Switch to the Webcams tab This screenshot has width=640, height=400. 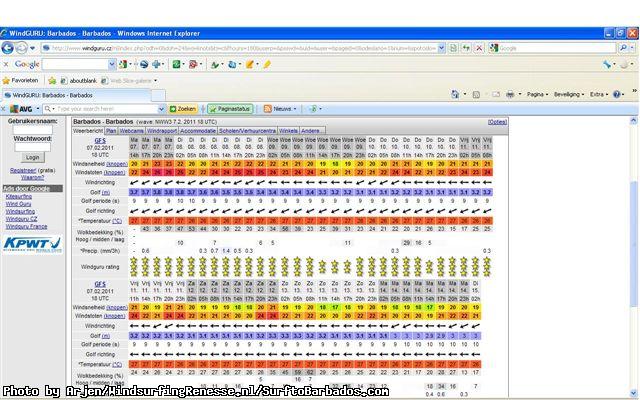click(132, 130)
